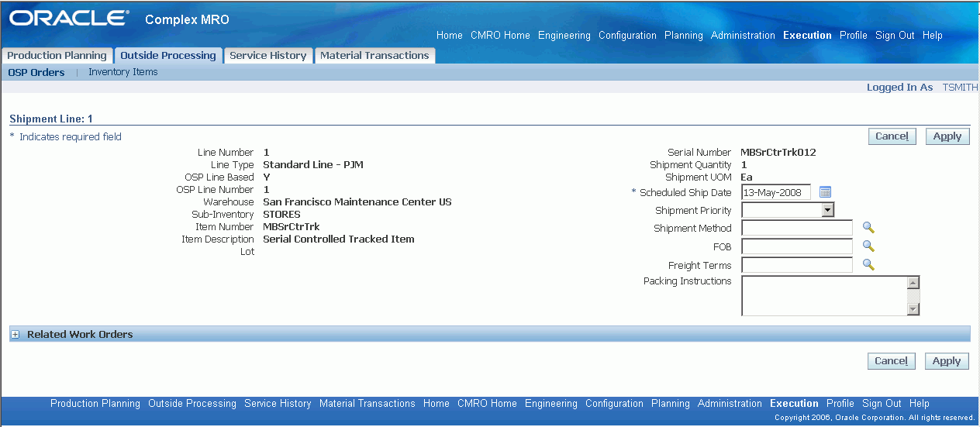The image size is (980, 427).
Task: Open Configuration in the top navigation
Action: [x=627, y=36]
